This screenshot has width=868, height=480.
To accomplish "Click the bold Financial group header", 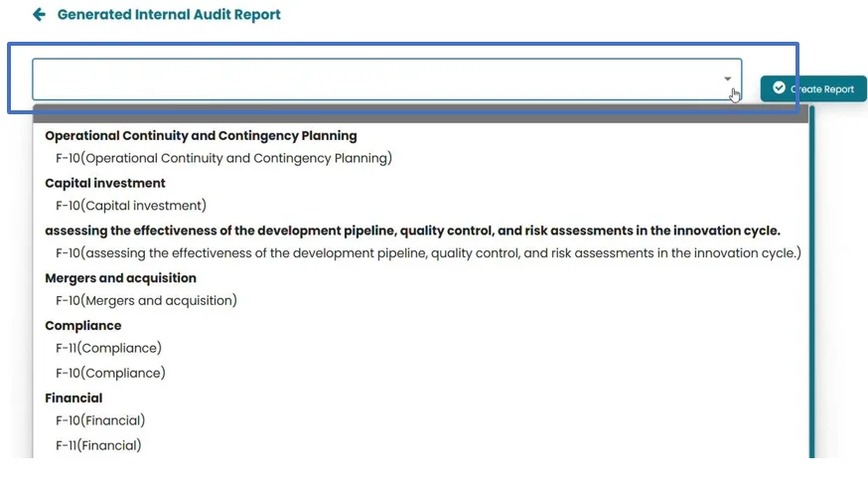I will click(73, 399).
